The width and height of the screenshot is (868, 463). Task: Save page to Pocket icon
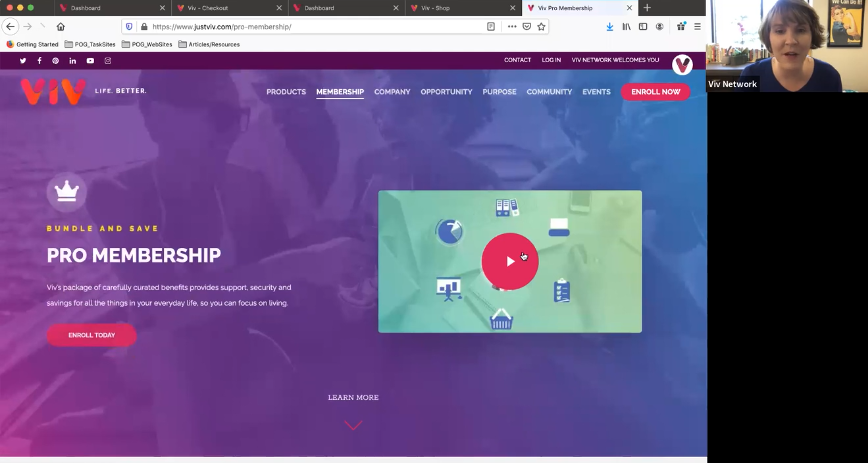[x=527, y=27]
